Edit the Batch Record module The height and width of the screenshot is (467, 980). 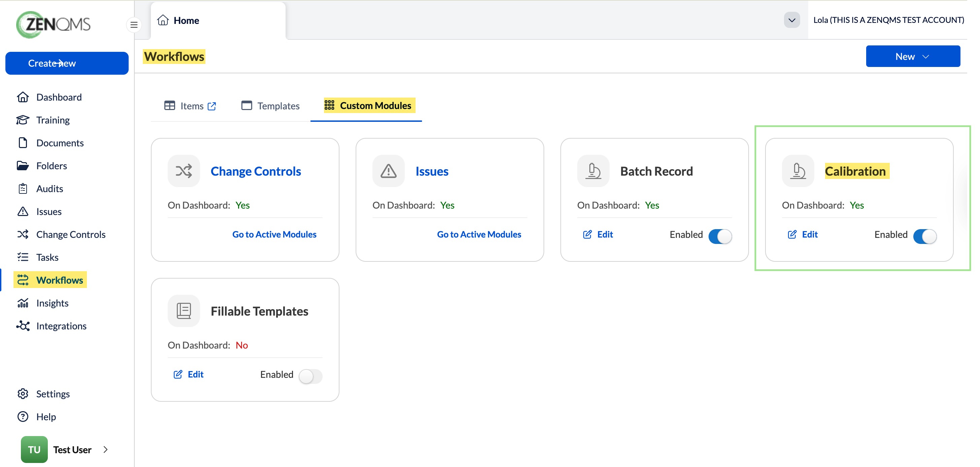point(598,235)
